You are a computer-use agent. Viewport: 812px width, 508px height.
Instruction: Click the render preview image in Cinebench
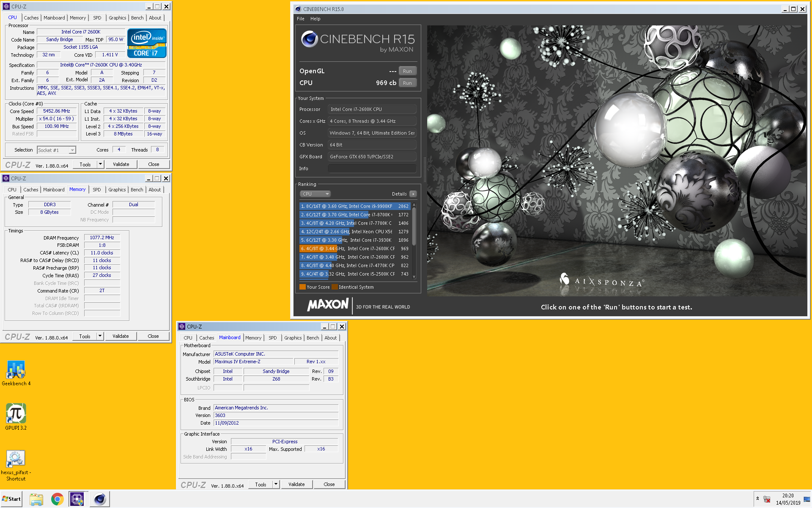617,161
